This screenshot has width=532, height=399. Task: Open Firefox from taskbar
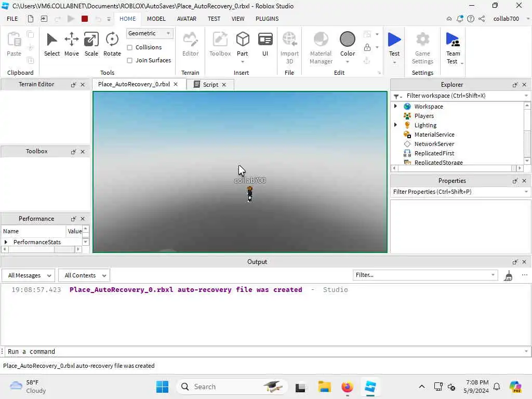point(347,387)
